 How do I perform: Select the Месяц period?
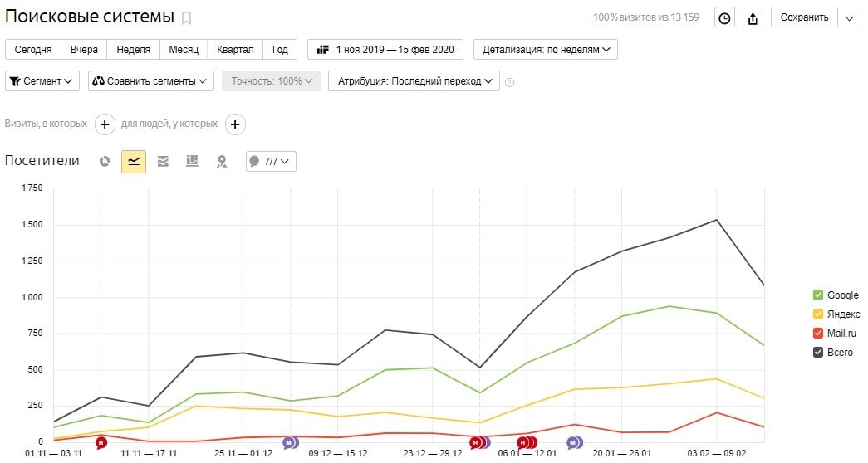[184, 49]
